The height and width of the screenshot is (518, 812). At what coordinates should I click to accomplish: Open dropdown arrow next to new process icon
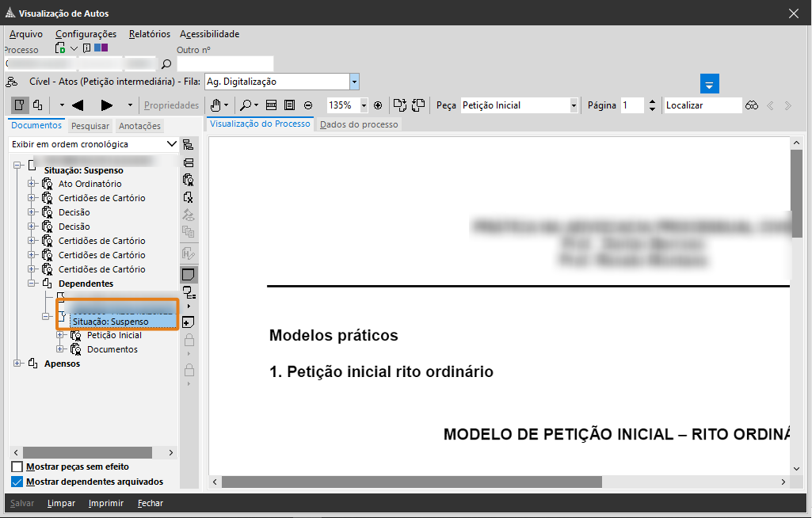74,48
